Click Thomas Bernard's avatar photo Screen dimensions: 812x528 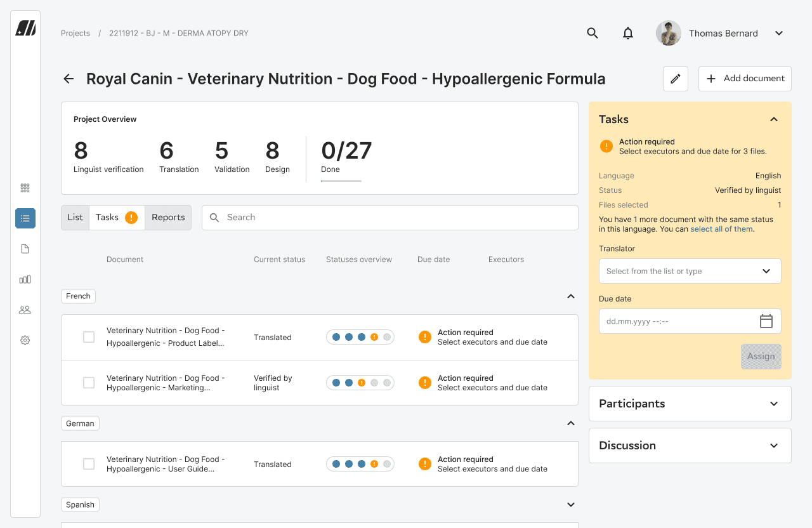point(669,33)
